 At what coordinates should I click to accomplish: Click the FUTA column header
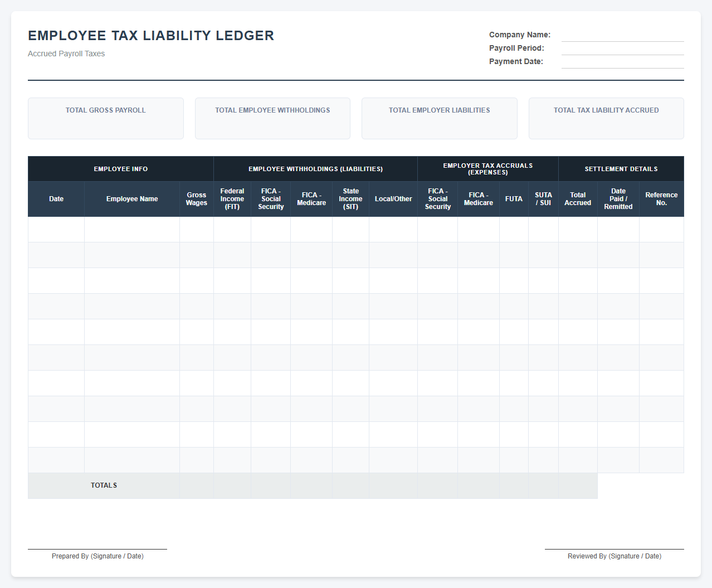pos(514,199)
